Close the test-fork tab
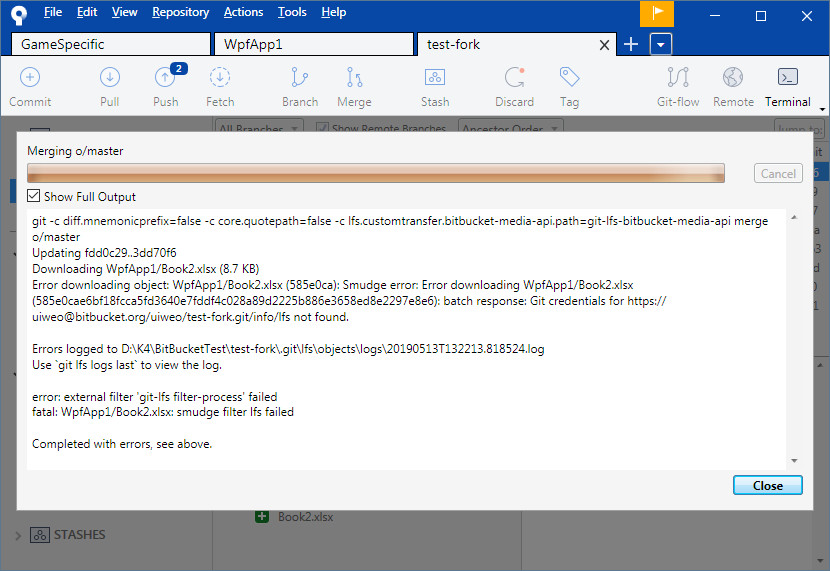 (604, 45)
